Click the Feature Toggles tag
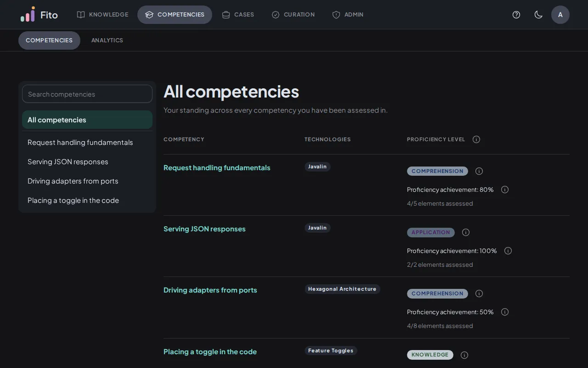 tap(331, 351)
